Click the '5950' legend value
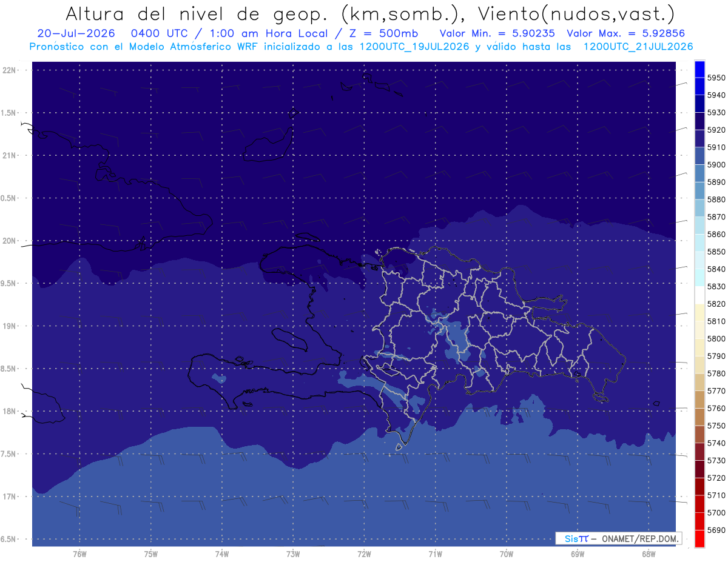The height and width of the screenshot is (562, 728). [716, 78]
